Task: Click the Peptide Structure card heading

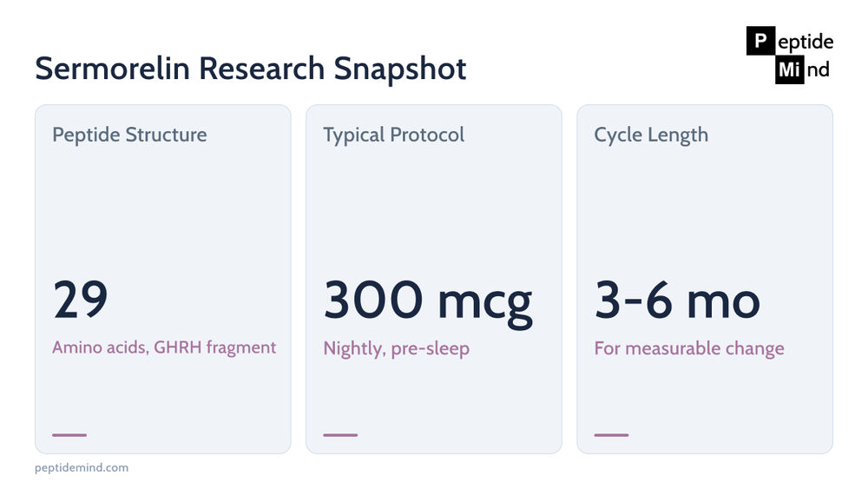Action: [x=129, y=135]
